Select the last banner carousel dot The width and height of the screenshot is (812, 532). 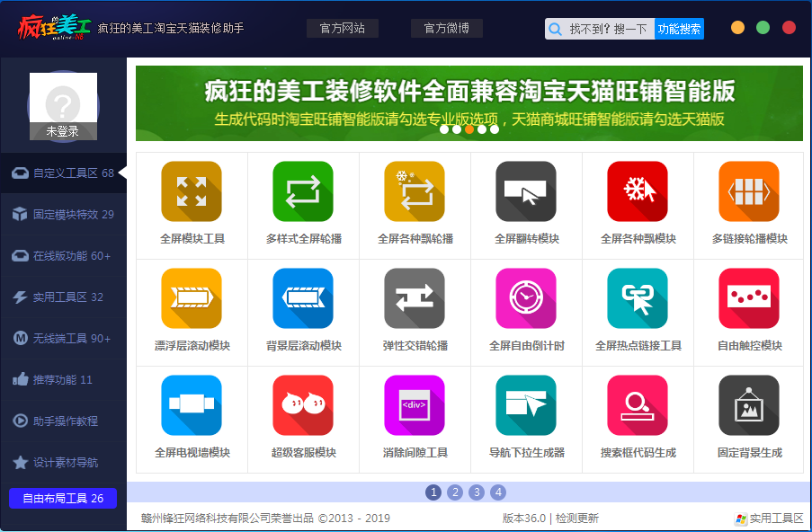coord(495,129)
